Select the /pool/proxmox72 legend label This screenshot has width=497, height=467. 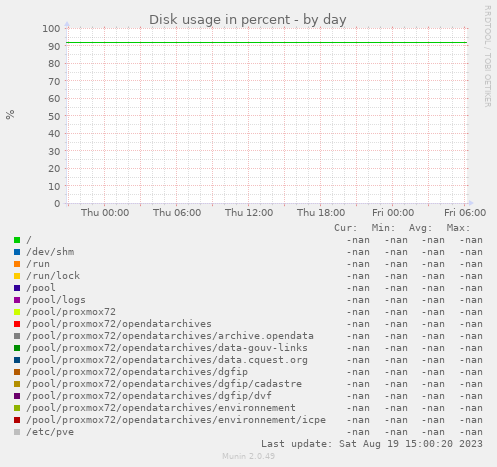point(71,312)
